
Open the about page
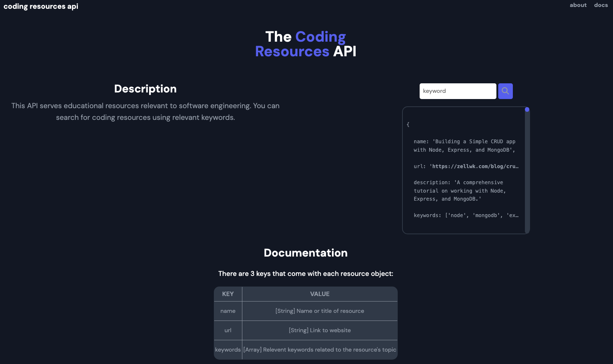(578, 5)
